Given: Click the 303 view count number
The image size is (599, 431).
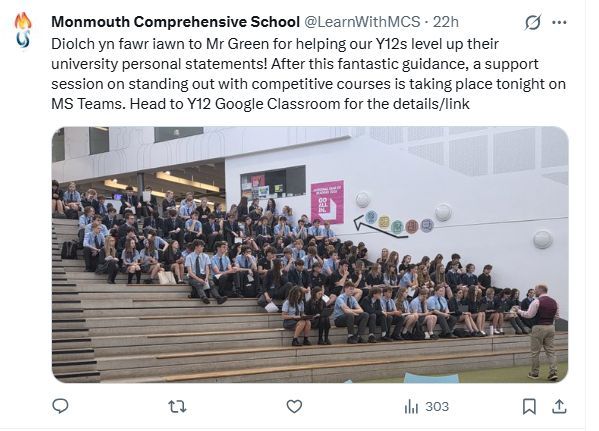Looking at the screenshot, I should 437,407.
